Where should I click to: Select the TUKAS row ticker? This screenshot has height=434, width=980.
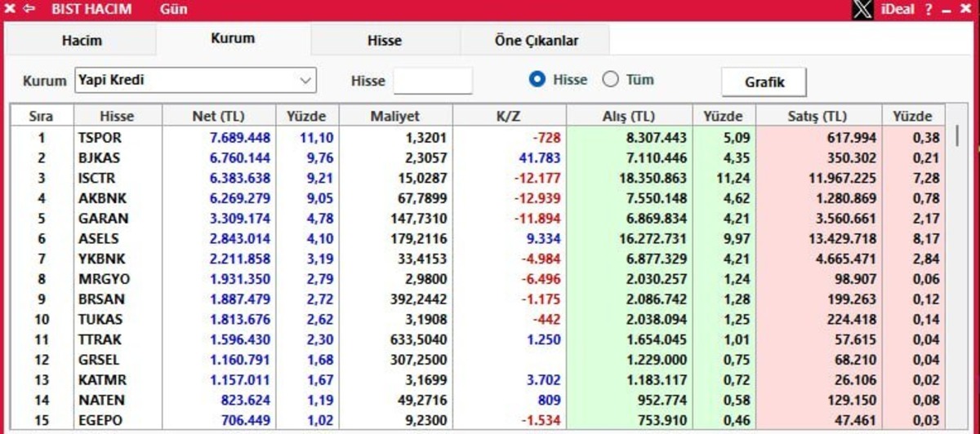click(100, 319)
